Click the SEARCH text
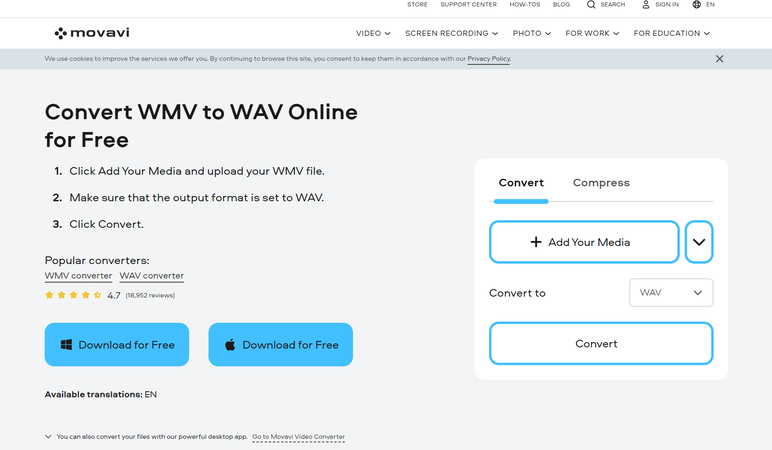Screen dimensions: 772x450 point(612,4)
